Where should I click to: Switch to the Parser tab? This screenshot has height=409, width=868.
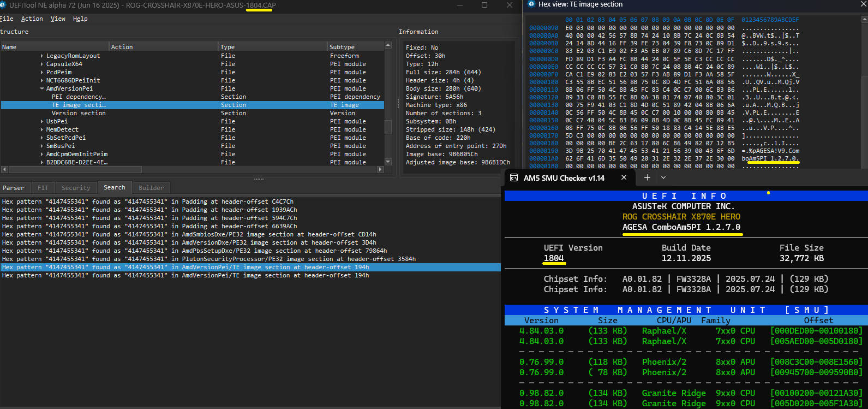[14, 188]
